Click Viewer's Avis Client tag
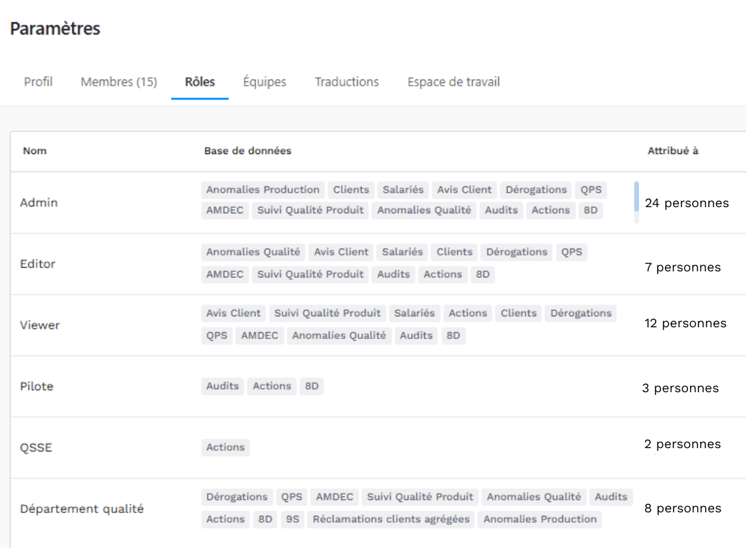746x560 pixels. point(233,313)
